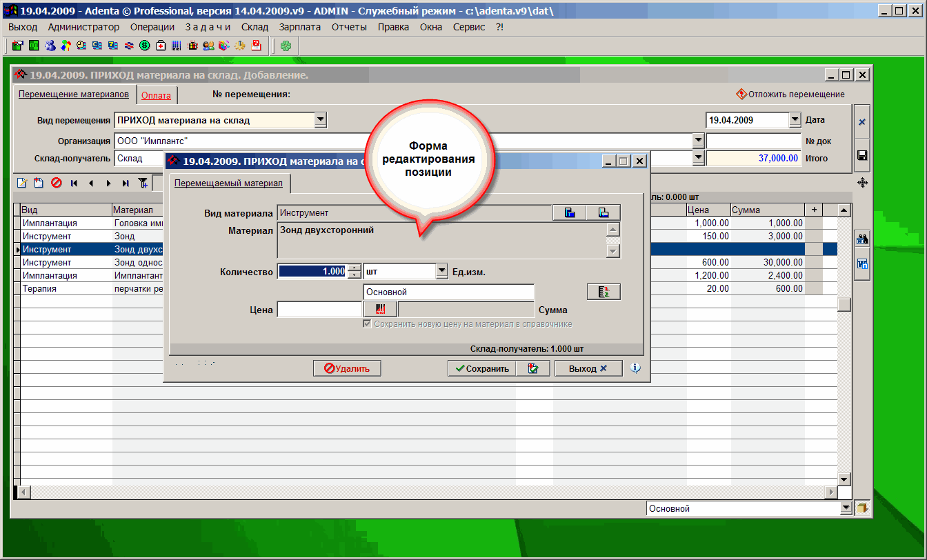The width and height of the screenshot is (927, 560).
Task: Click the first aid kit toolbar icon
Action: [161, 46]
